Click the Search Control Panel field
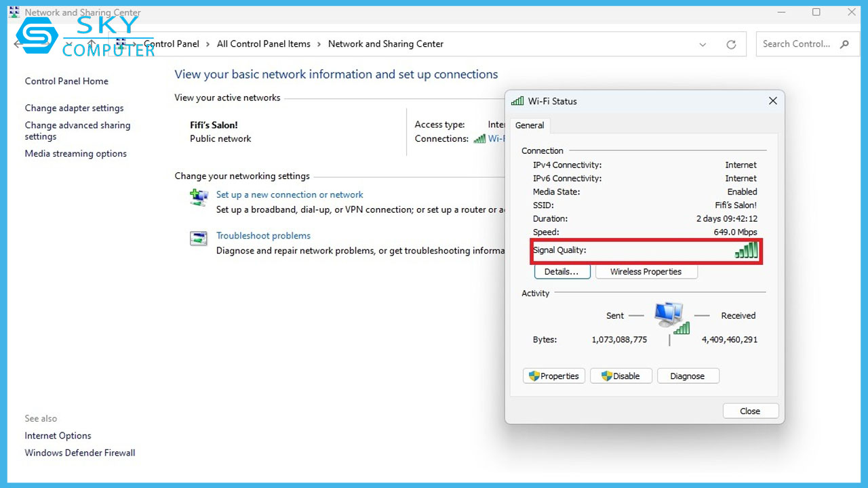The height and width of the screenshot is (488, 868). (796, 44)
